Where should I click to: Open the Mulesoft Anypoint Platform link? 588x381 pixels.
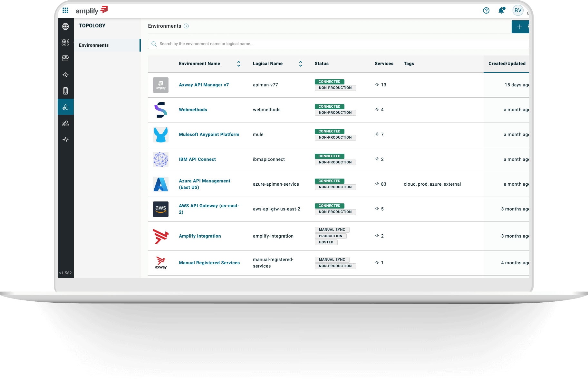coord(209,135)
